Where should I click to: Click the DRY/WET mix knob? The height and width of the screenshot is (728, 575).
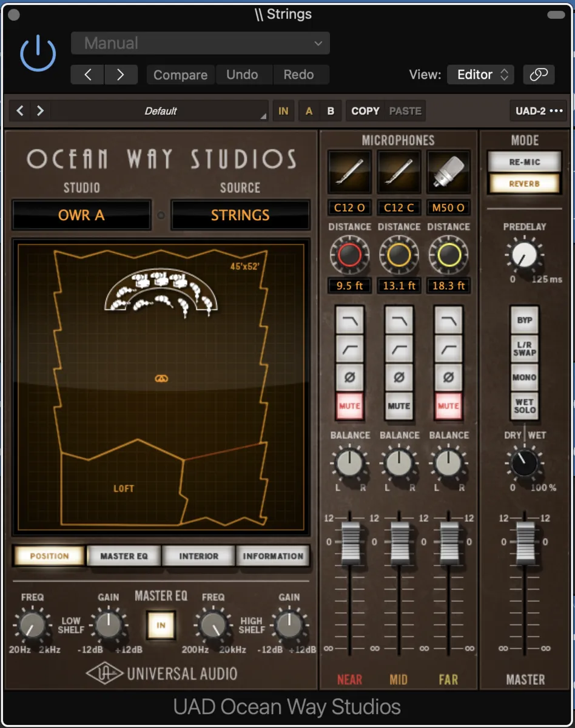coord(524,464)
